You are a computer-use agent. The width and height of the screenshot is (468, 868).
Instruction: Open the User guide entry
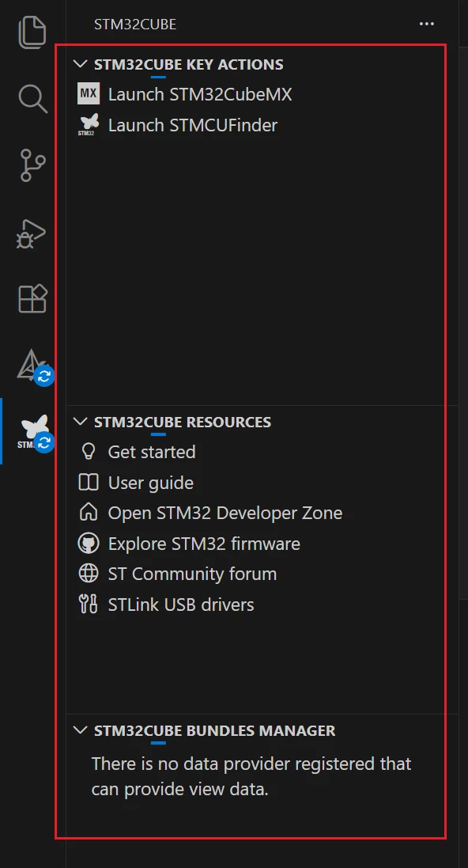150,483
